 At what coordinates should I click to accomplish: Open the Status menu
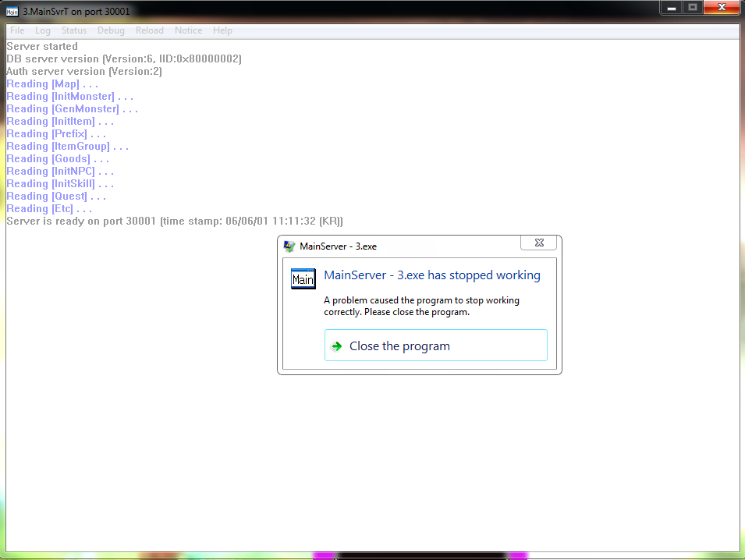click(74, 30)
